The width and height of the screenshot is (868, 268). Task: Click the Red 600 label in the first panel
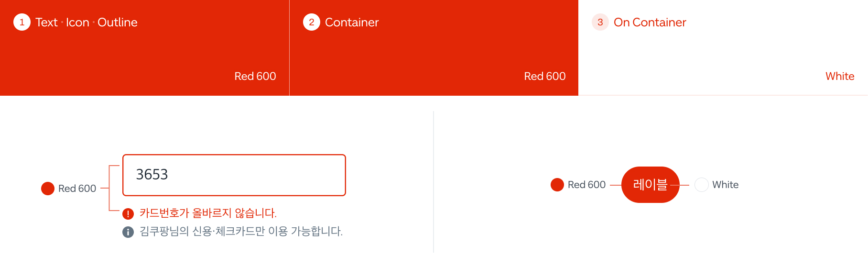(255, 76)
